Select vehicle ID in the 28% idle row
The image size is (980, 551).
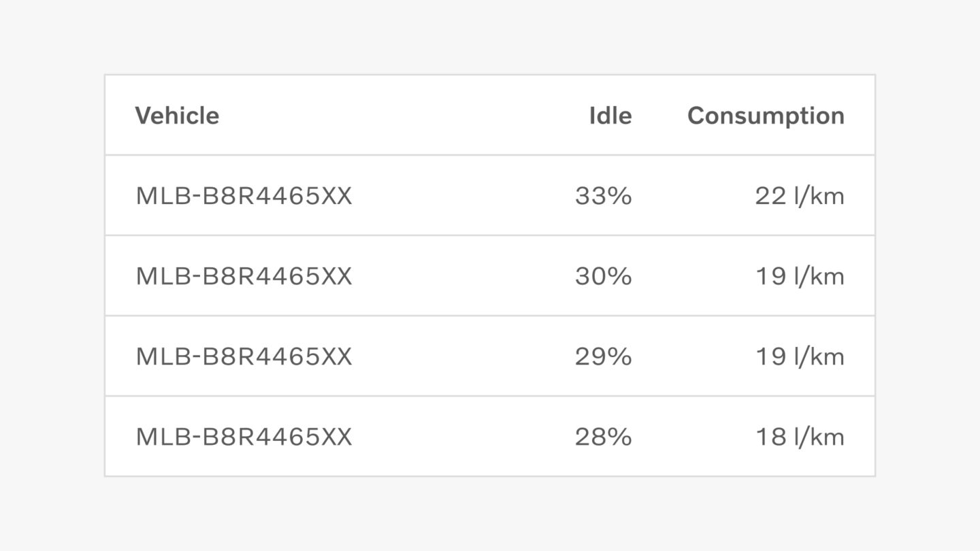[244, 437]
